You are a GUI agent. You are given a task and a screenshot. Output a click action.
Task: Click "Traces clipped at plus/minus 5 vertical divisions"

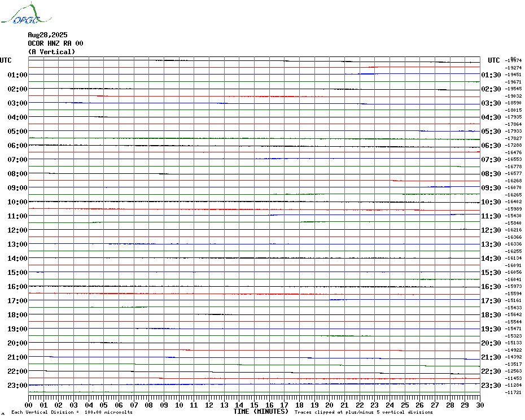click(364, 412)
